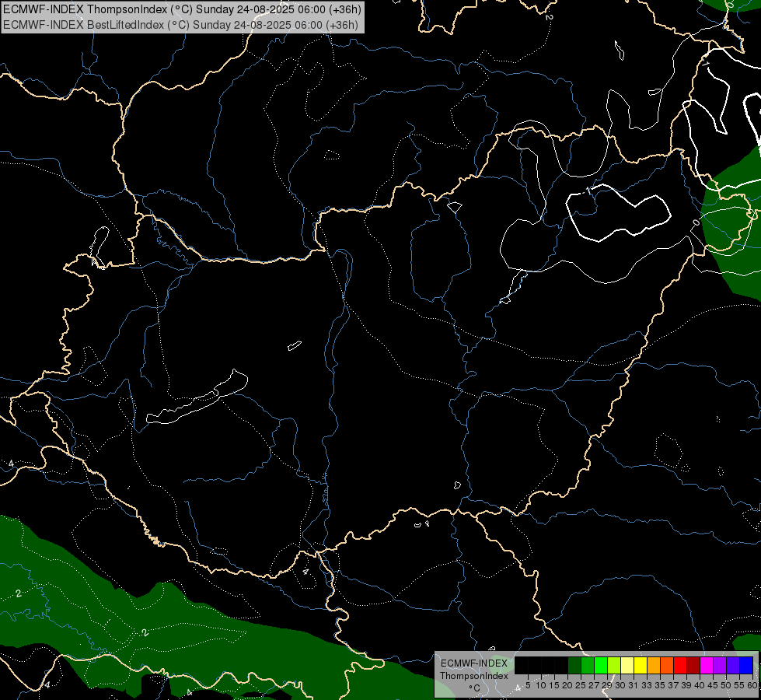Pick the purple 45–50 legend swatch
This screenshot has width=761, height=700.
tap(720, 665)
